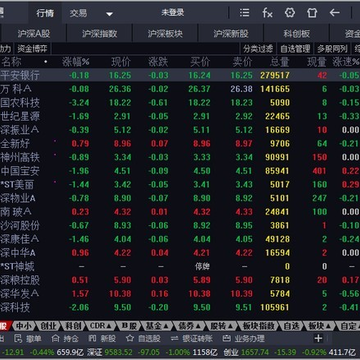
Task: Select the 国农科技 stock row
Action: point(180,102)
